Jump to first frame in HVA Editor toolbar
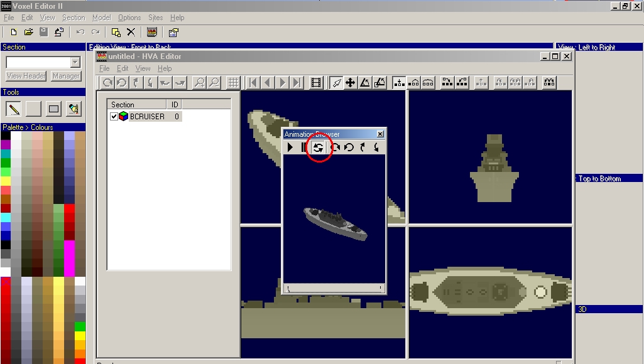This screenshot has height=364, width=644. pos(253,83)
